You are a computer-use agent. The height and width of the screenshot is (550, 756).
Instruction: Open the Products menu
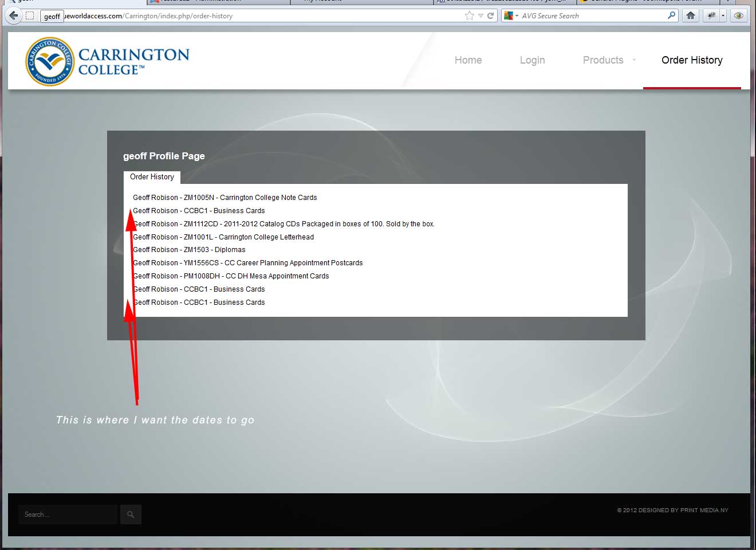click(603, 60)
